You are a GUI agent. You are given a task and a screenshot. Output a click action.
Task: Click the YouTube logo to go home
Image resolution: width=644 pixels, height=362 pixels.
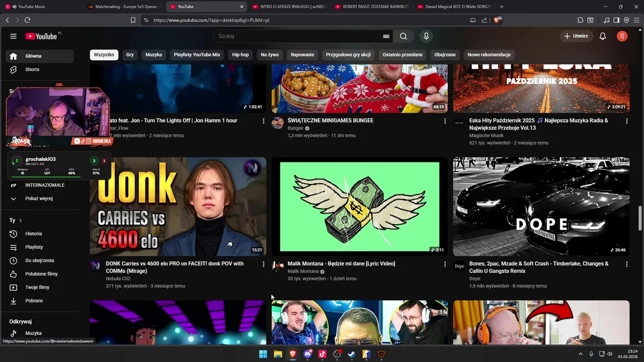[x=41, y=36]
